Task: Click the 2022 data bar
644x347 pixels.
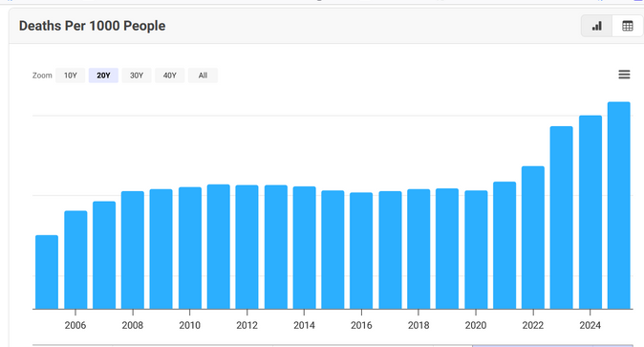Action: [533, 238]
